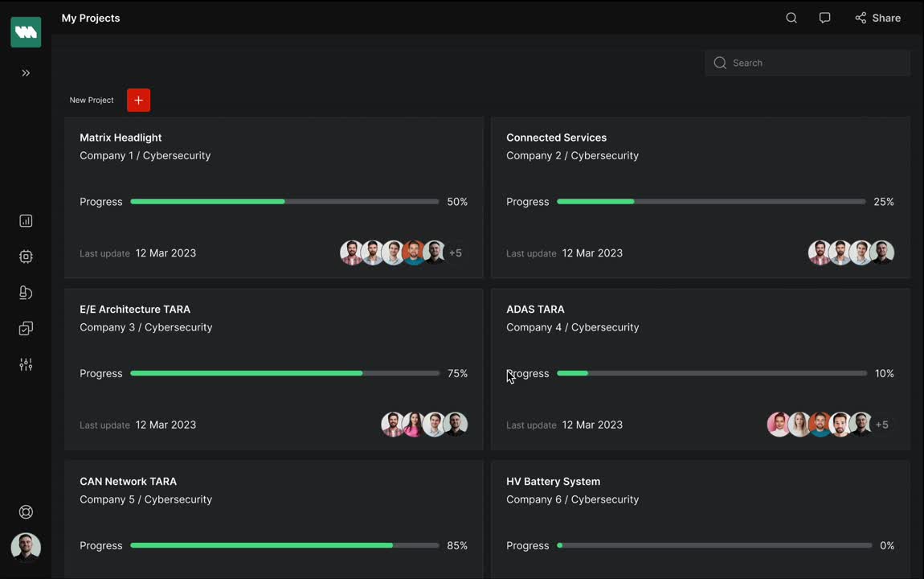Click first avatar on Matrix Headlight card

[352, 253]
